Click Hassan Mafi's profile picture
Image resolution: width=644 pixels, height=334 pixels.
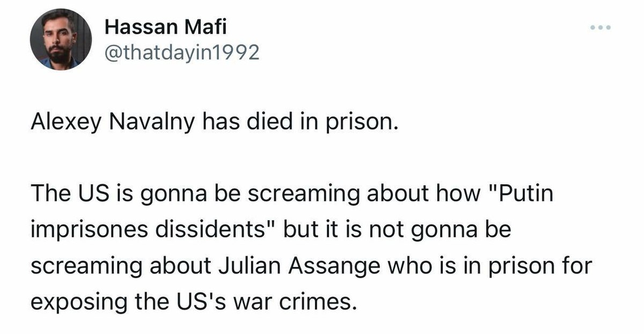(x=61, y=40)
